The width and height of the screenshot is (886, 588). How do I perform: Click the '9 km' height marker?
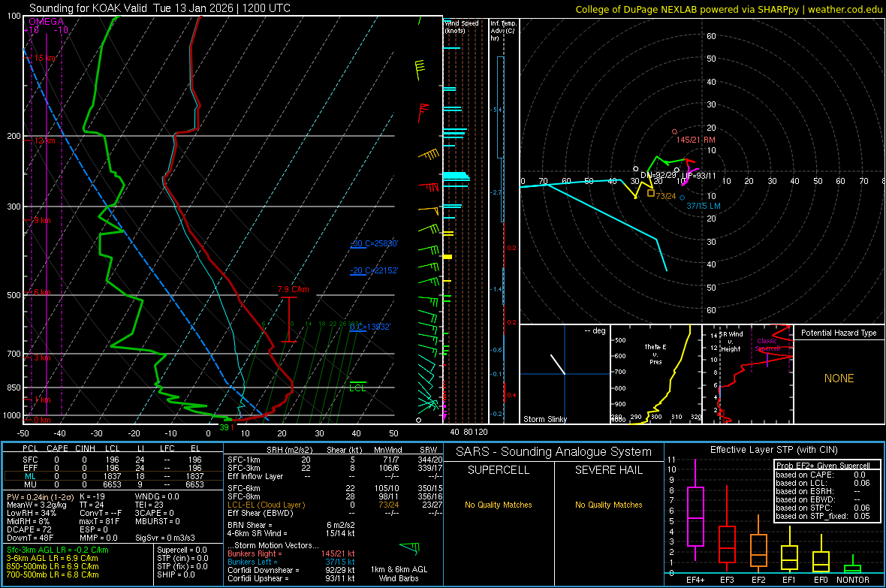pyautogui.click(x=42, y=220)
